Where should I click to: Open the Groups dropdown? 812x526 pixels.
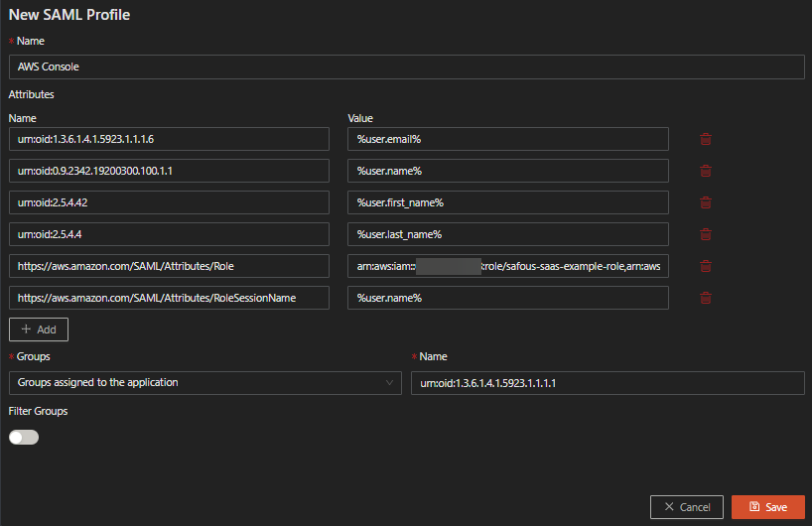click(x=199, y=383)
